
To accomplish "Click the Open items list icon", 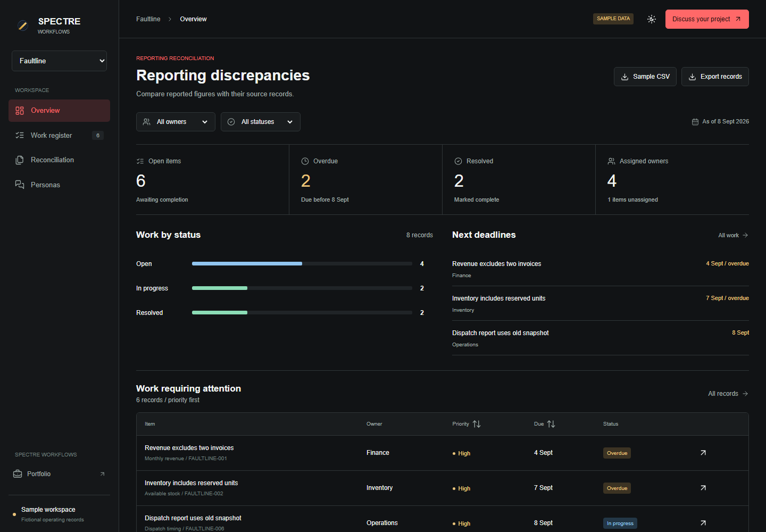I will tap(140, 161).
